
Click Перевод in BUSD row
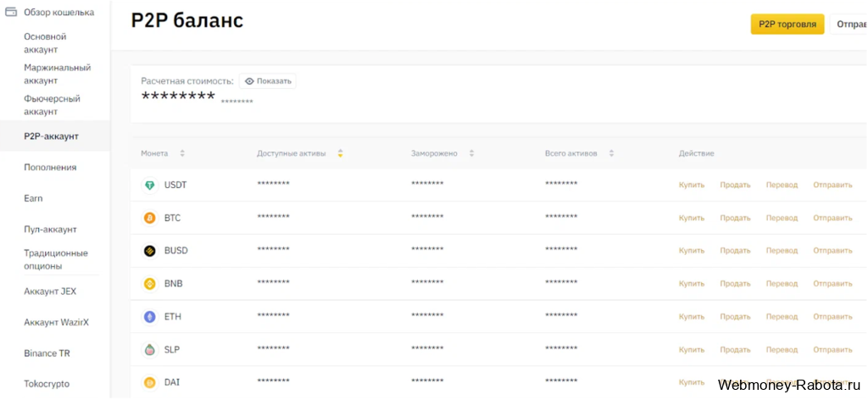[782, 251]
